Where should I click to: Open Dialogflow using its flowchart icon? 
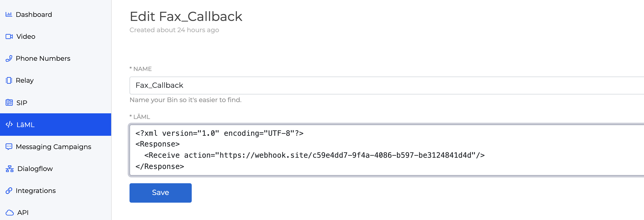(9, 168)
